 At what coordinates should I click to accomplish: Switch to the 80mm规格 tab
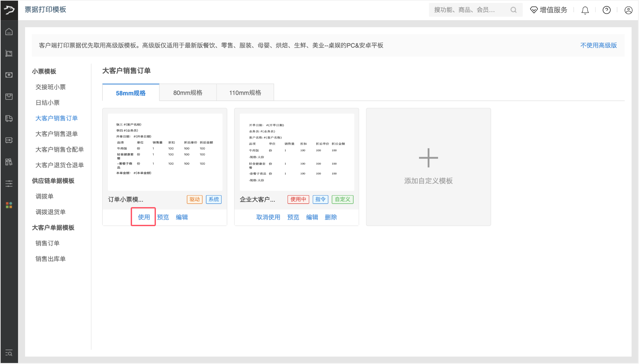(x=188, y=93)
